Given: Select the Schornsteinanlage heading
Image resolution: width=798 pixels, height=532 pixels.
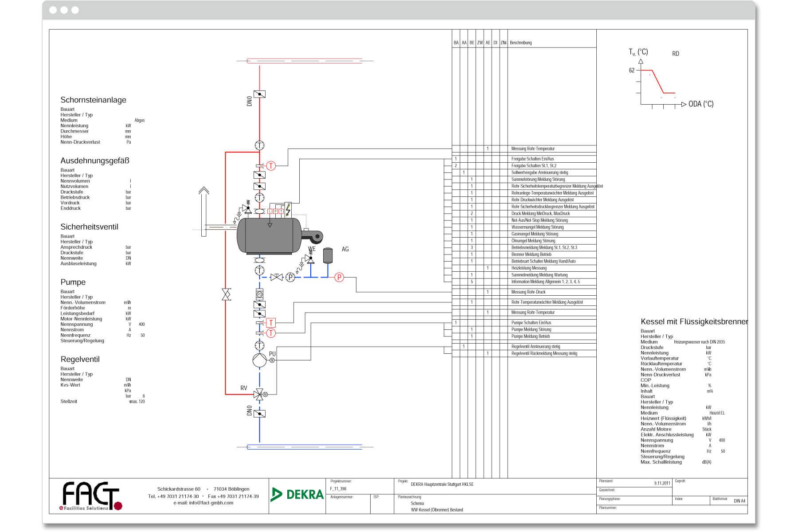Looking at the screenshot, I should click(x=93, y=100).
